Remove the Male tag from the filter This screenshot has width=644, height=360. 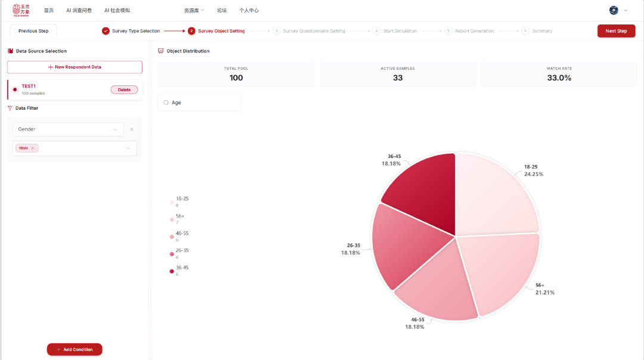[33, 148]
